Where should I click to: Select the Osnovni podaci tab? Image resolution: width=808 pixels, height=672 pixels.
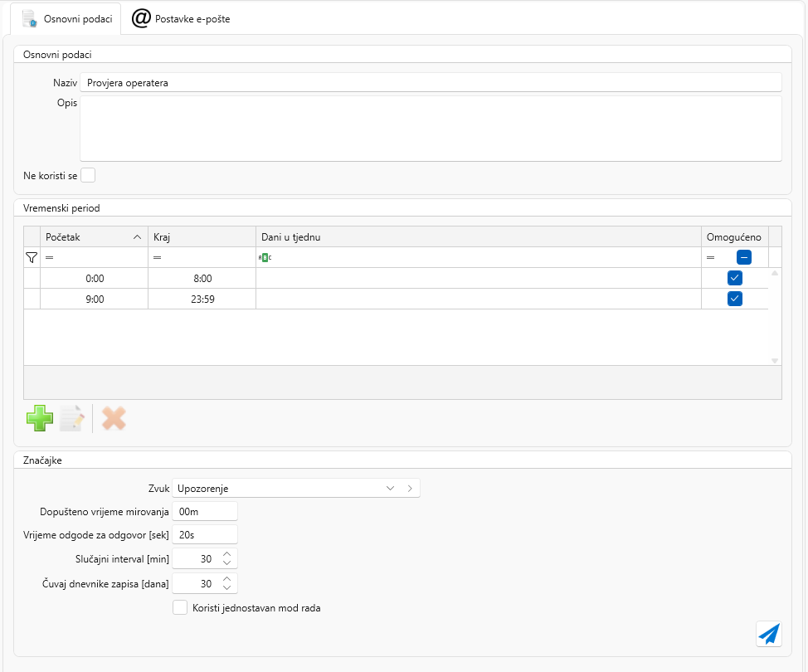click(x=66, y=19)
